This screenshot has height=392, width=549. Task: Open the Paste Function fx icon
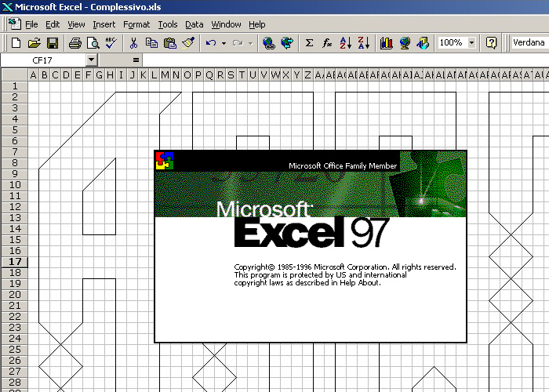[x=327, y=43]
